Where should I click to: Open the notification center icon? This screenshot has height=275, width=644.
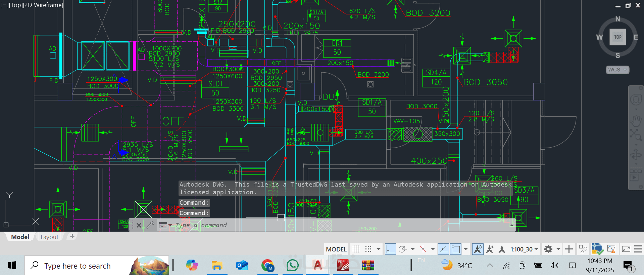pos(628,266)
